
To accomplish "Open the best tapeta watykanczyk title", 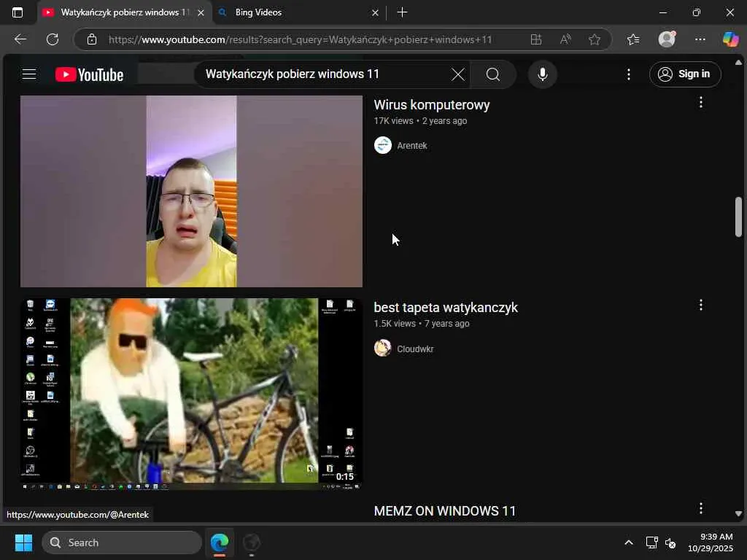I will tap(446, 308).
